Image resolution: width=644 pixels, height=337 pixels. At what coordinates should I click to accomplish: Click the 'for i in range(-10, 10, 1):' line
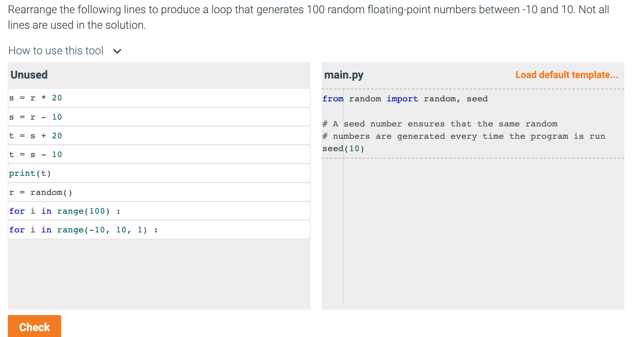158,229
